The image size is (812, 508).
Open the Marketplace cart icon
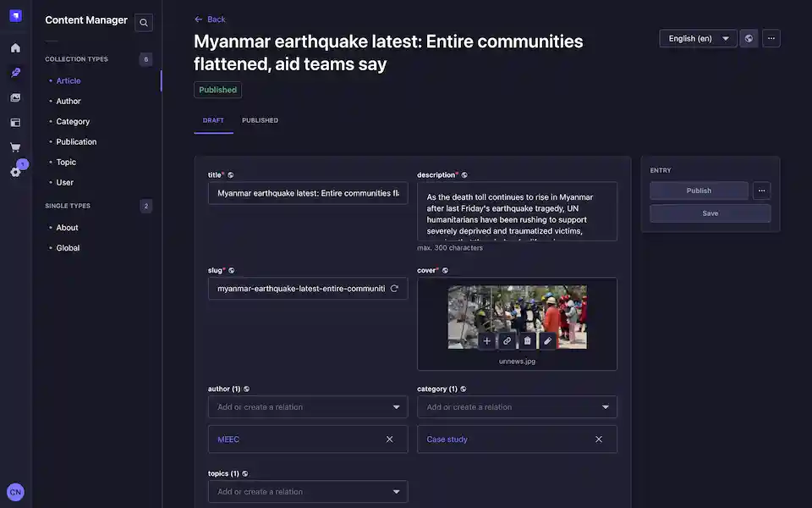tap(14, 146)
